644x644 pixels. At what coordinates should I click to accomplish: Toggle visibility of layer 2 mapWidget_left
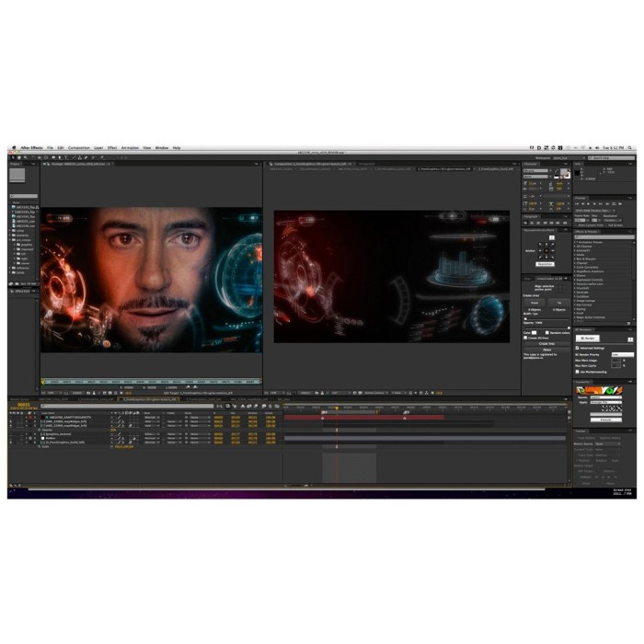click(11, 421)
